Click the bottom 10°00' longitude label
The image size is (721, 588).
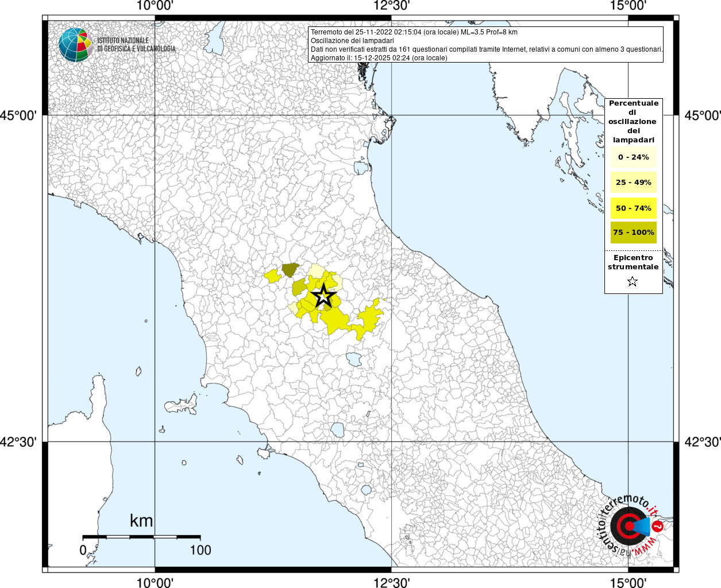[155, 583]
